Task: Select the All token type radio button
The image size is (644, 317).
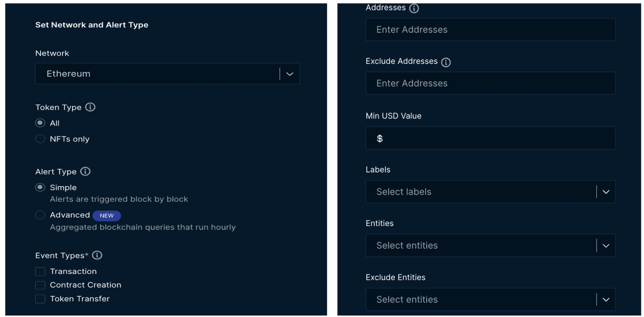Action: point(40,123)
